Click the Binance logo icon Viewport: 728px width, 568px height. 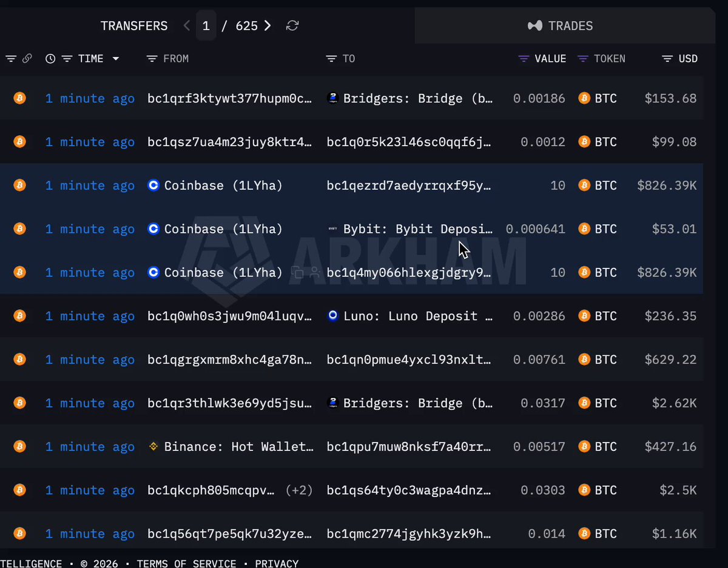click(x=153, y=447)
